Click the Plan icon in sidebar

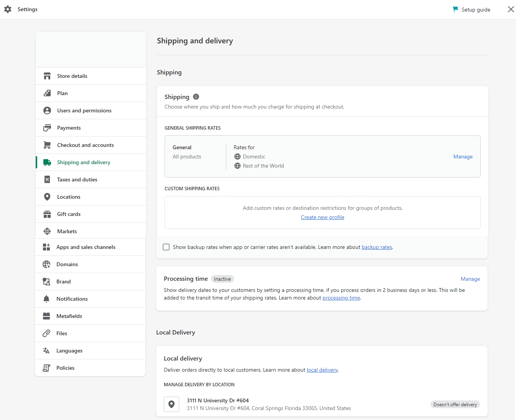click(x=47, y=93)
